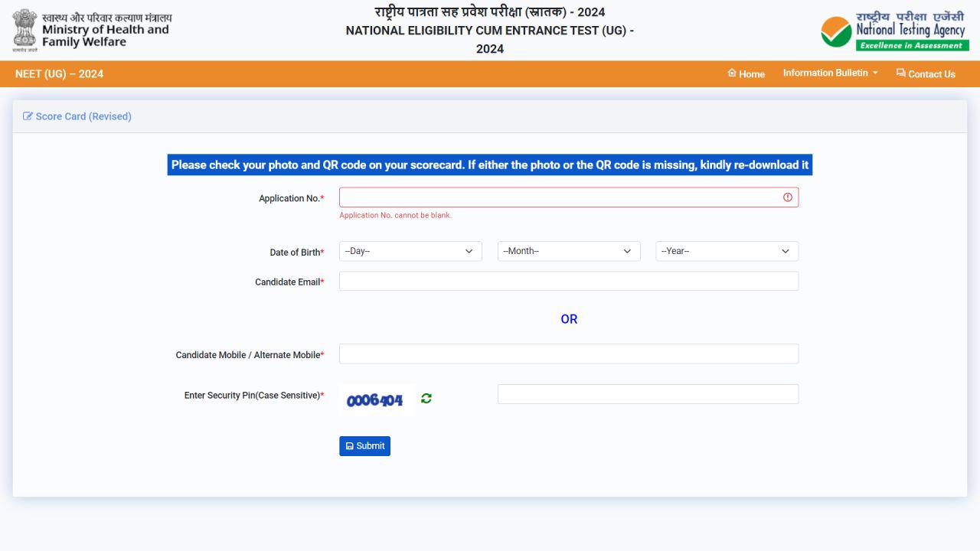The height and width of the screenshot is (551, 980).
Task: Click the Application No. label
Action: (x=292, y=198)
